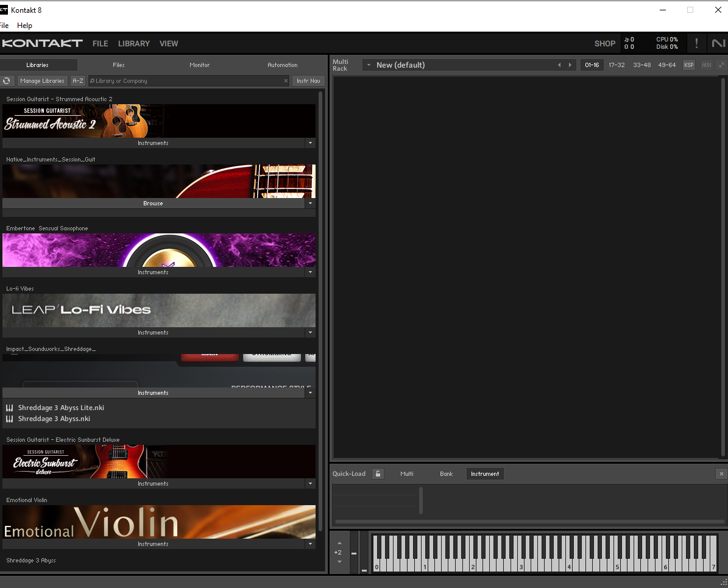Open the VIEW menu in the Kontakt header

169,44
